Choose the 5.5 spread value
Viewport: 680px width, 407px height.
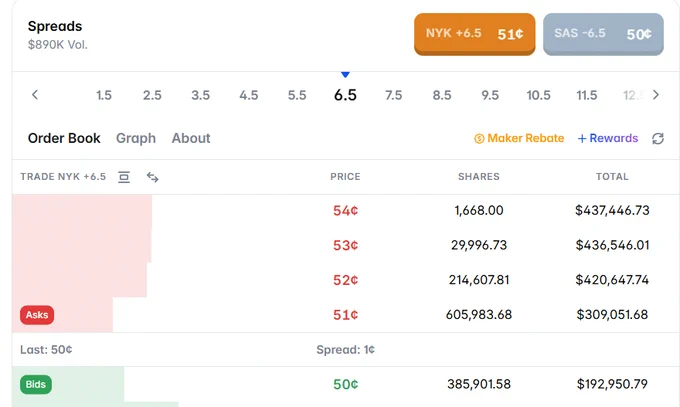coord(297,95)
